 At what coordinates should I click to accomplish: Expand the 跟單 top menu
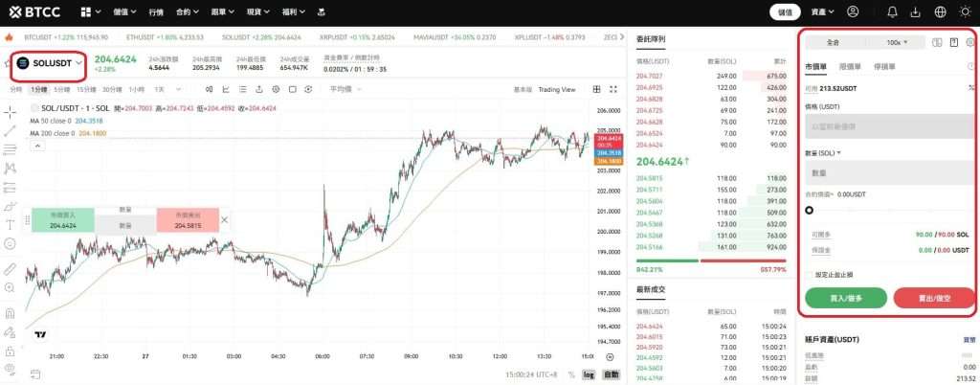[x=223, y=11]
